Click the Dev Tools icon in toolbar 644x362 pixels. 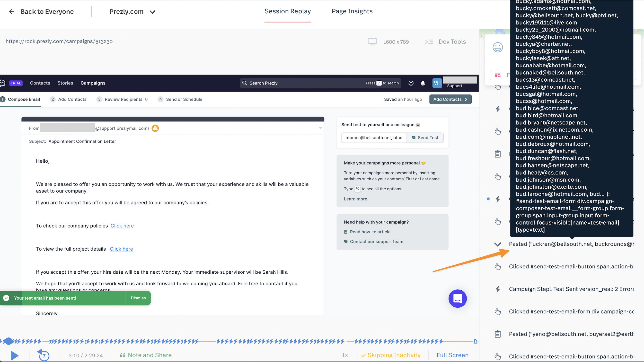(430, 42)
